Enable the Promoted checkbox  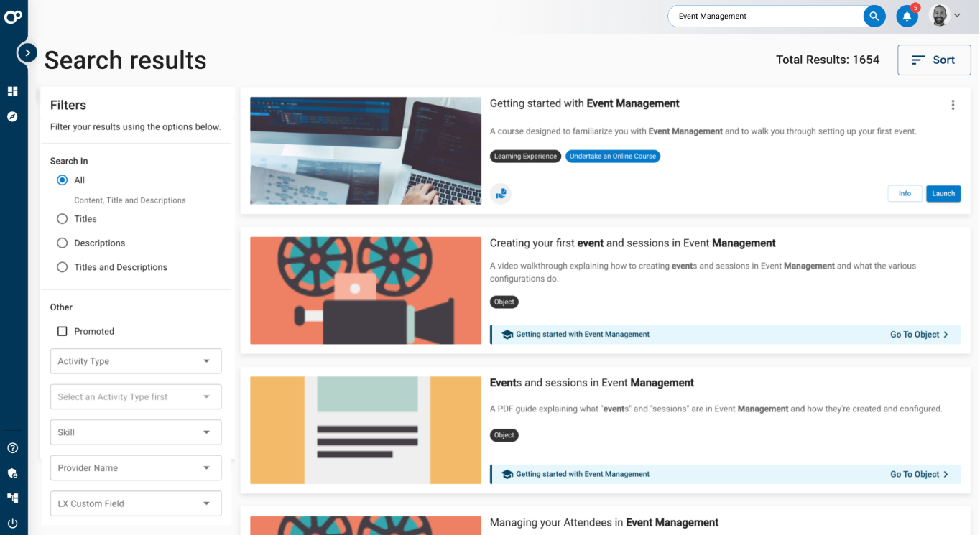point(63,332)
